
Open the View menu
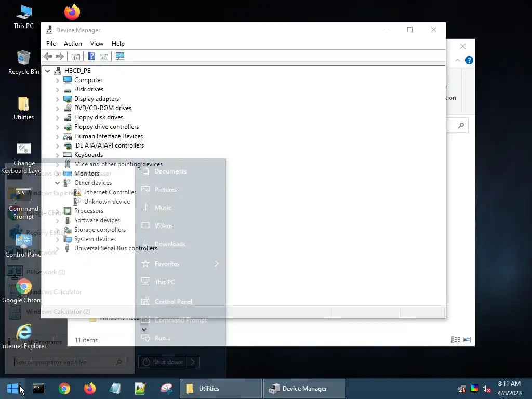tap(97, 44)
